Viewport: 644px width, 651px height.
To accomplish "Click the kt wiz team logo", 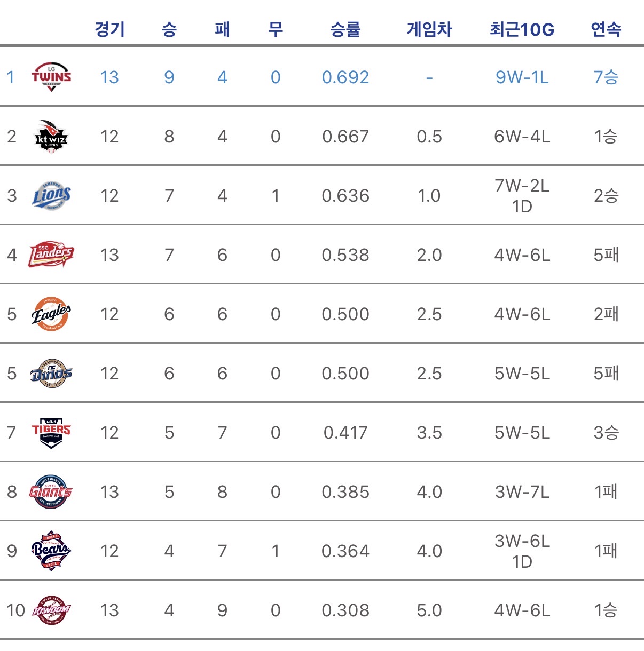I will point(51,137).
